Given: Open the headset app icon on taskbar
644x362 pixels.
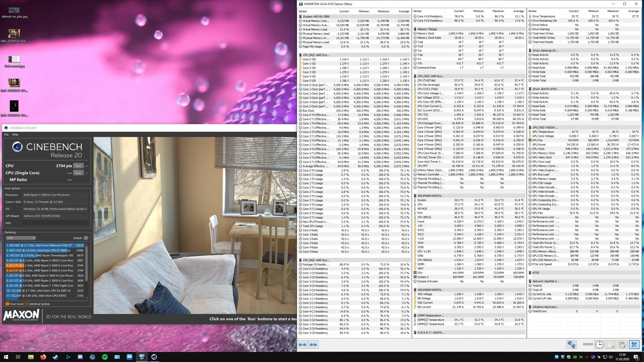Looking at the screenshot, I should [x=92, y=357].
